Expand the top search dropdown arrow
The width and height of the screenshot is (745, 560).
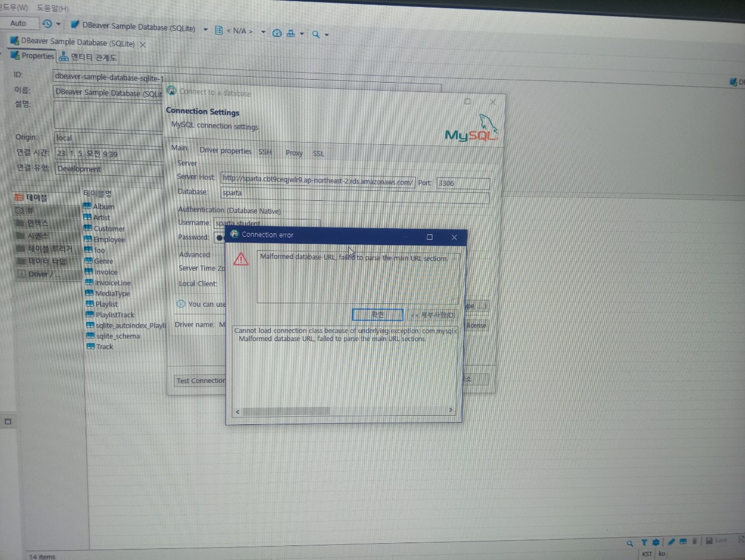click(x=327, y=35)
